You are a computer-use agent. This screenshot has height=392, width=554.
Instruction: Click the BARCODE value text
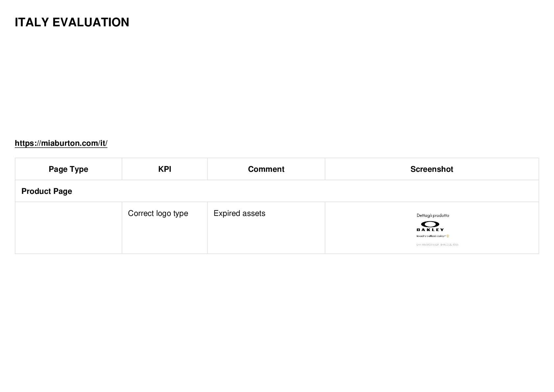(449, 245)
